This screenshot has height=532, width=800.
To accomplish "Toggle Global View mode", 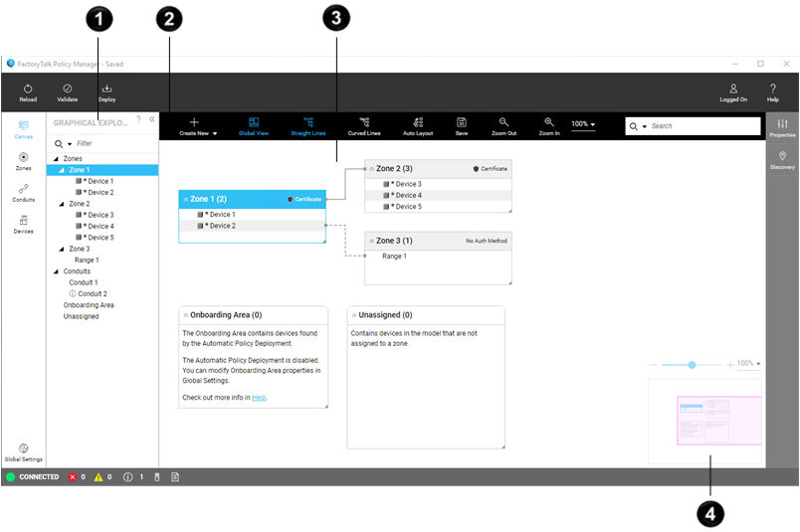I will [254, 122].
